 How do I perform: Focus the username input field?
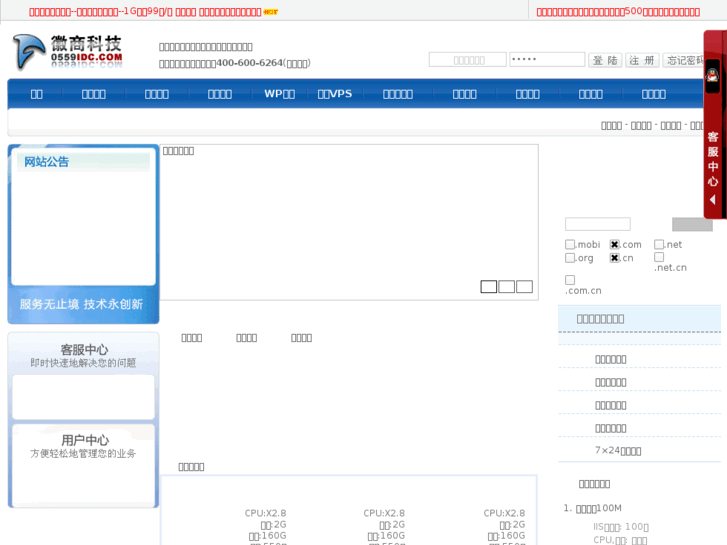[x=467, y=60]
